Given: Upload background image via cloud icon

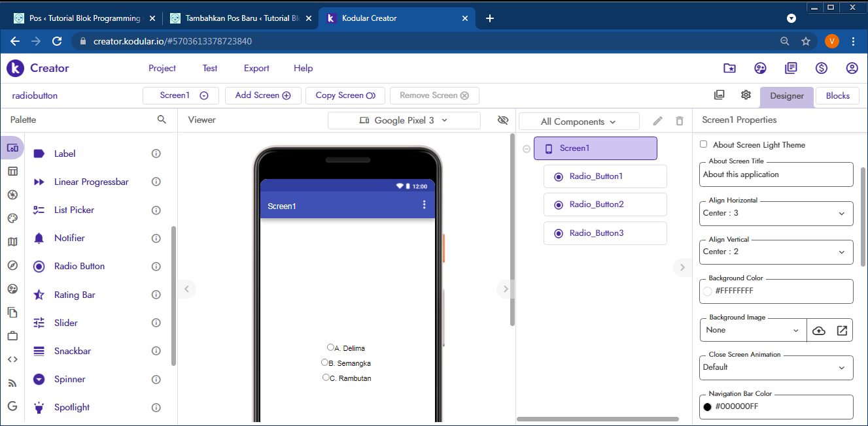Looking at the screenshot, I should [819, 331].
